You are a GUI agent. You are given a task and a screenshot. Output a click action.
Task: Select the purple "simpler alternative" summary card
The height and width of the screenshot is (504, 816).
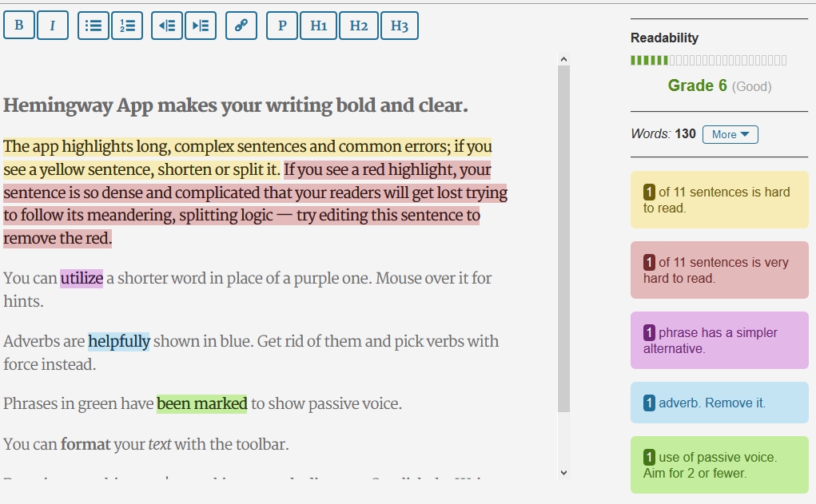719,340
